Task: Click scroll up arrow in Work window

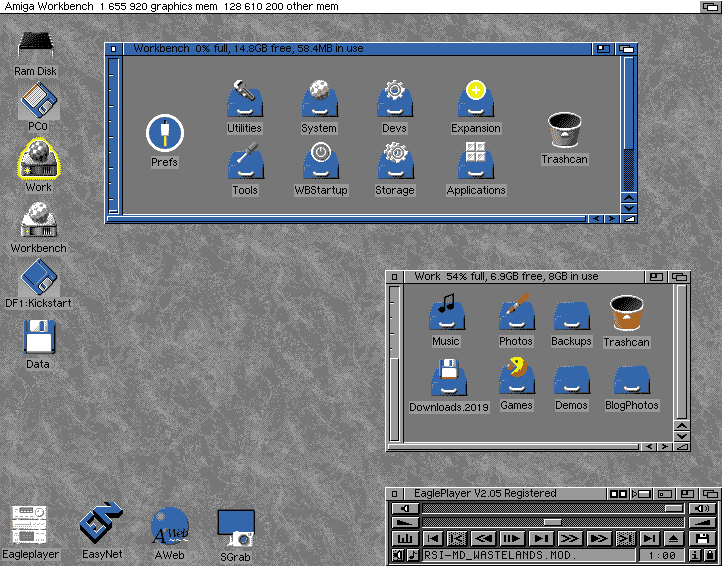Action: [x=682, y=426]
